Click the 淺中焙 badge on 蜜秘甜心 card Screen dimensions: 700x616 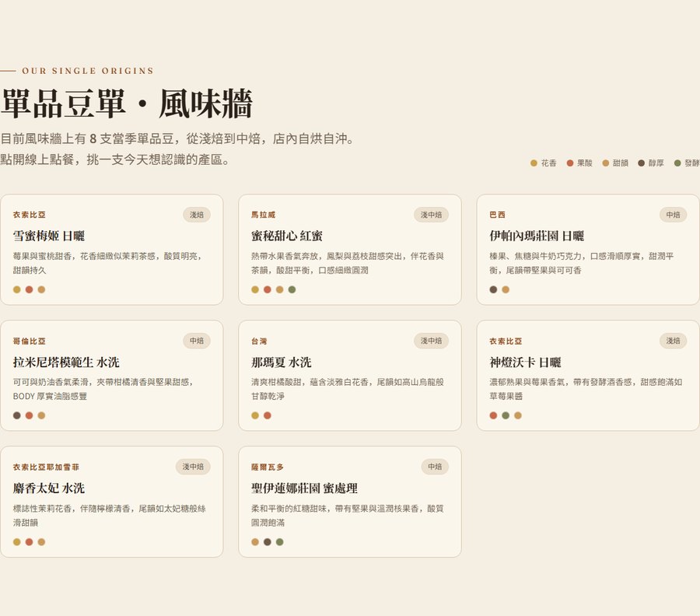click(431, 215)
